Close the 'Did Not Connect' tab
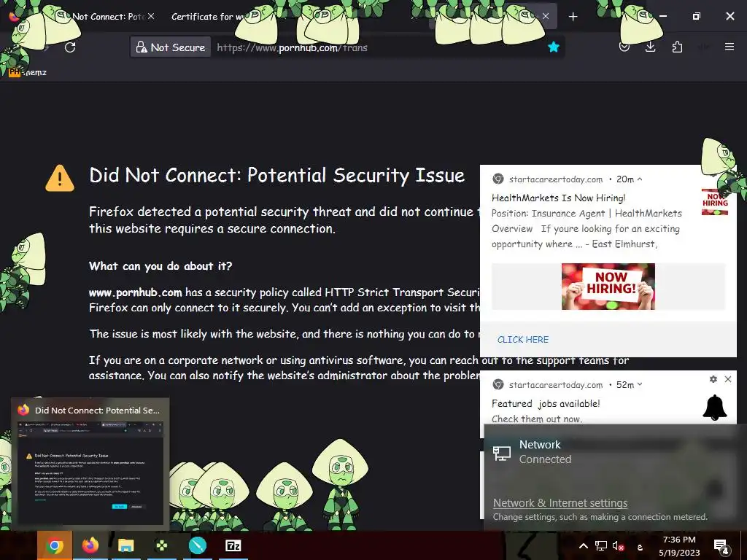The height and width of the screenshot is (560, 747). 151,16
